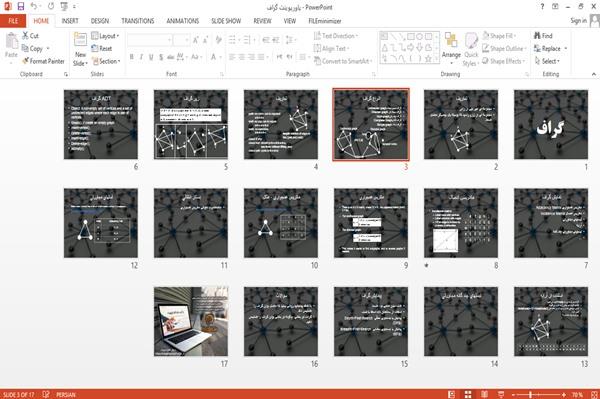600x399 pixels.
Task: Click the Find binoculars icon
Action: [x=537, y=36]
